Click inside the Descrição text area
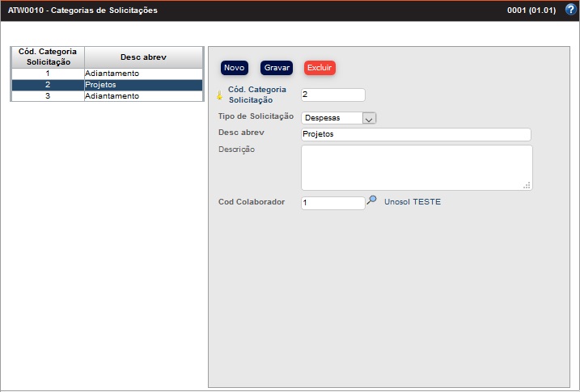Viewport: 580px width, 392px height. (x=415, y=166)
